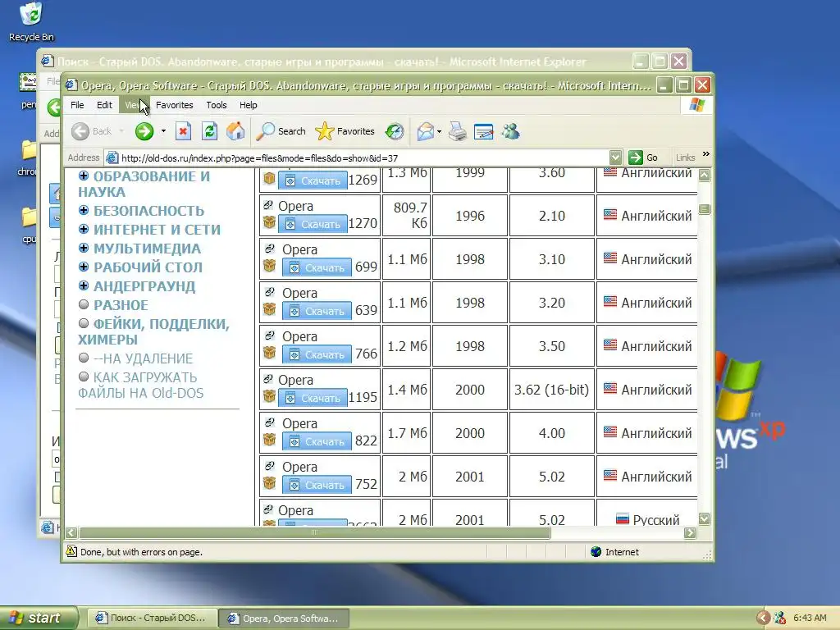Screen dimensions: 840x630
Task: Click the Go button
Action: pos(643,157)
